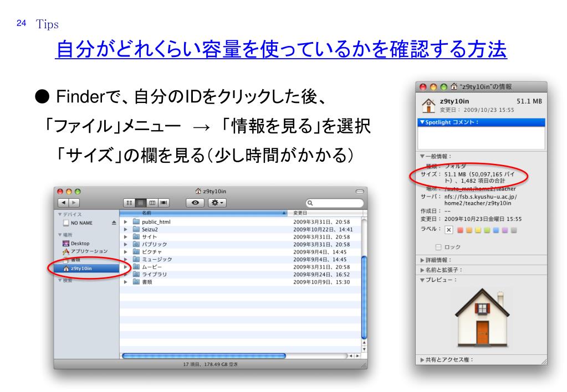The height and width of the screenshot is (392, 567).
Task: Click the Spotlight comment text area
Action: click(x=481, y=138)
